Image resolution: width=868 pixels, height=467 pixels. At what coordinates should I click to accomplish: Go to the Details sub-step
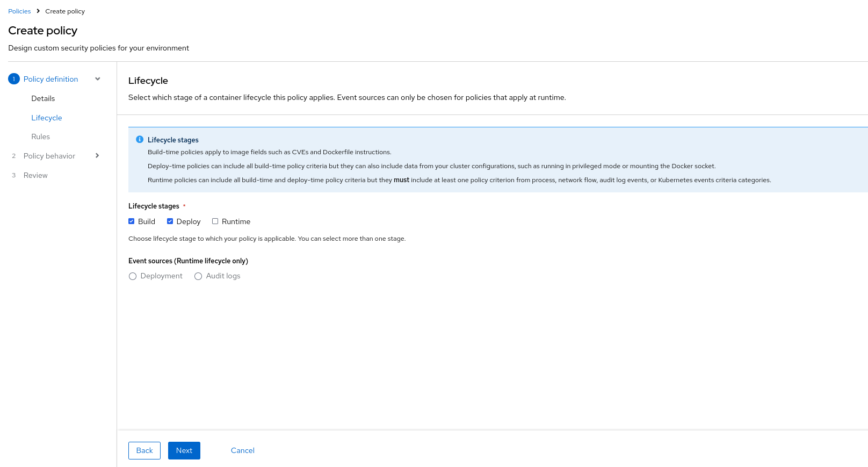[x=43, y=98]
